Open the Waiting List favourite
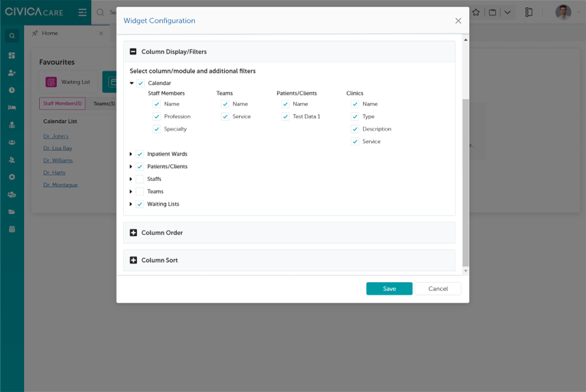This screenshot has width=586, height=392. pos(68,82)
